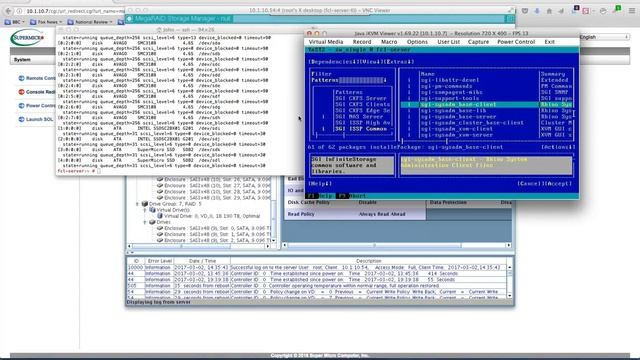Click the Virtual Drive(s) folder icon
Viewport: 640px width, 360px height.
click(x=152, y=210)
